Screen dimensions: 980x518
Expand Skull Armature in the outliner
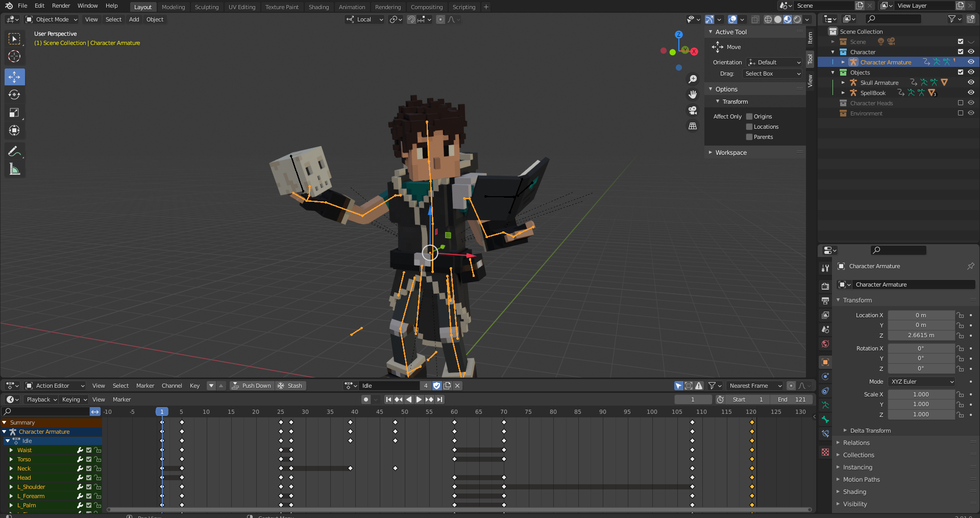click(843, 83)
